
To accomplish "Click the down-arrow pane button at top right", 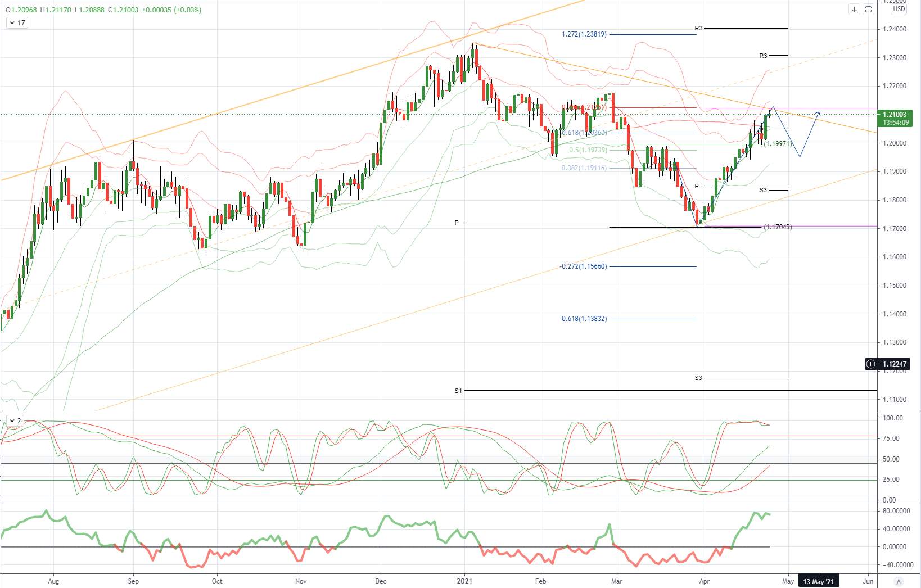I will click(854, 10).
